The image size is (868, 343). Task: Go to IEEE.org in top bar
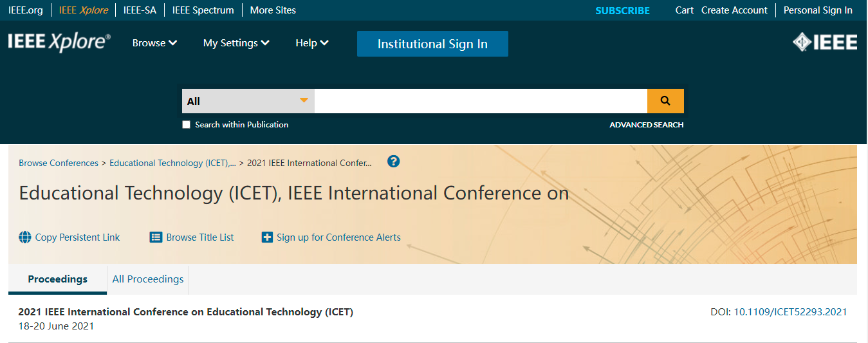(25, 10)
